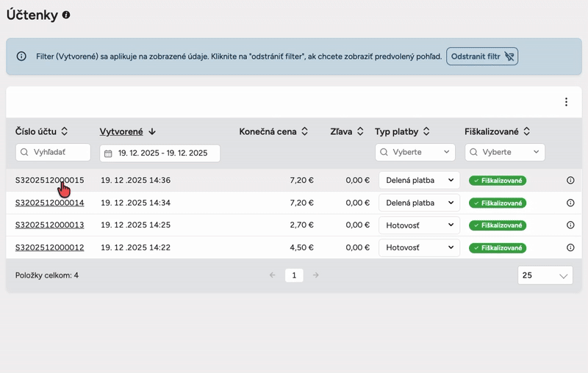The image size is (588, 373).
Task: Sort by Konečná cena column
Action: [x=304, y=132]
